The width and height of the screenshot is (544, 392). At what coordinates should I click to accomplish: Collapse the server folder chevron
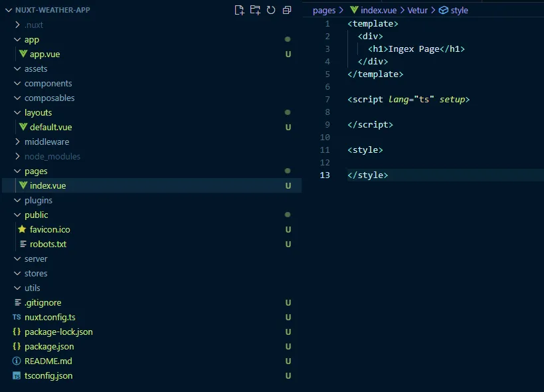point(17,259)
